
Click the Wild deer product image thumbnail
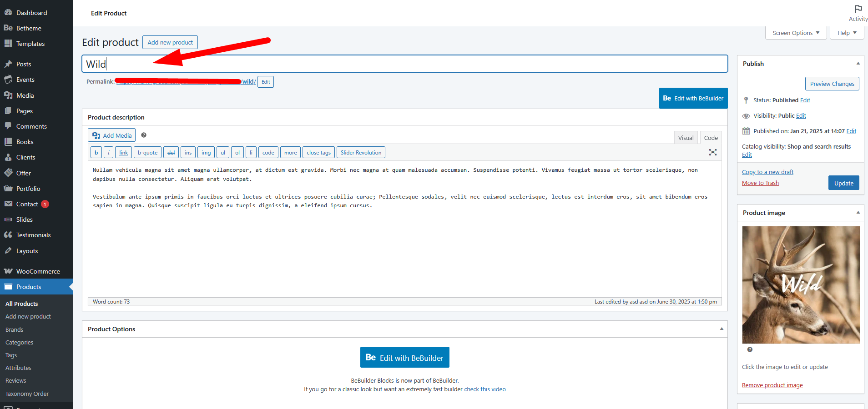coord(801,285)
